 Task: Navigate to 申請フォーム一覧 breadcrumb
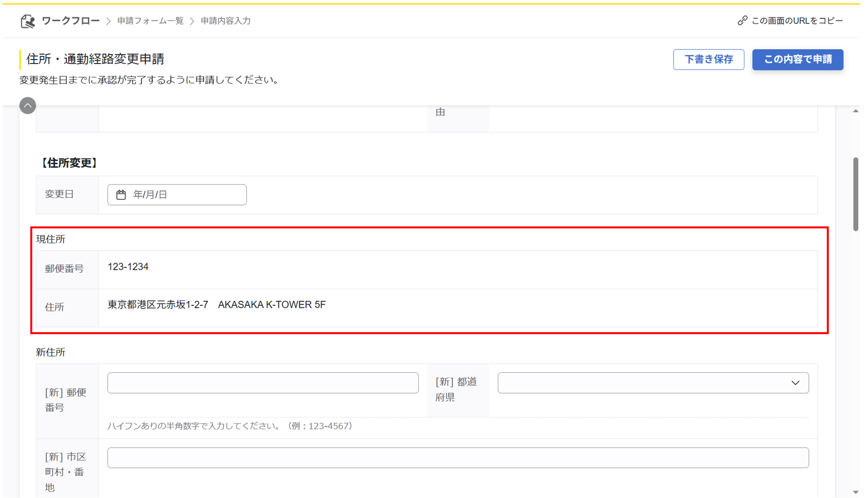[150, 21]
